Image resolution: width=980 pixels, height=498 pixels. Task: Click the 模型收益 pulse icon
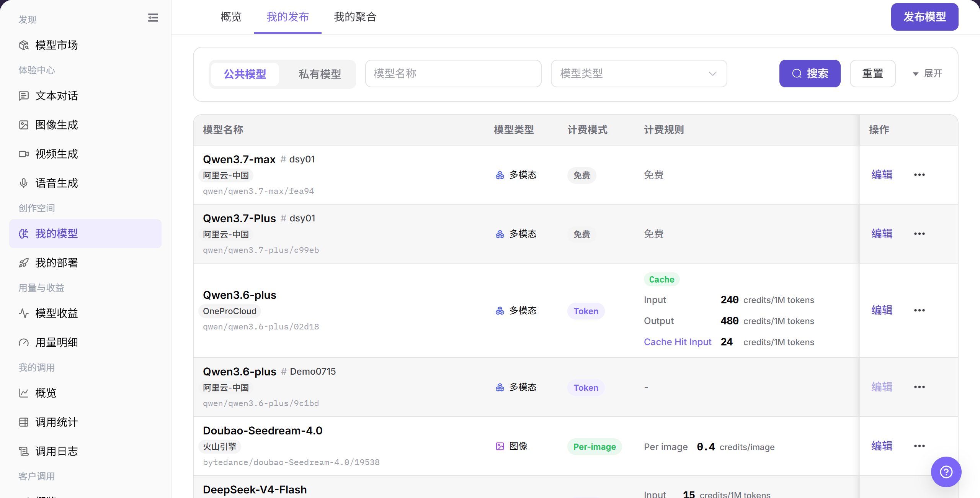24,313
